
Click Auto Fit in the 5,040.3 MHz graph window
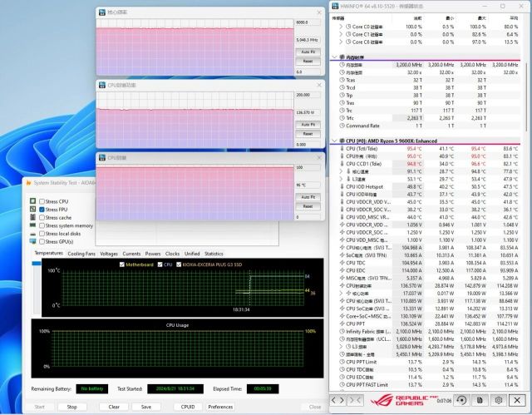[x=308, y=52]
